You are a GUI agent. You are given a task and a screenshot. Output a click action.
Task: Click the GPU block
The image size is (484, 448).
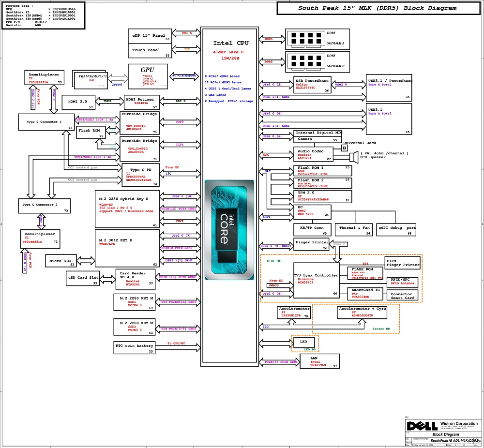pos(148,76)
